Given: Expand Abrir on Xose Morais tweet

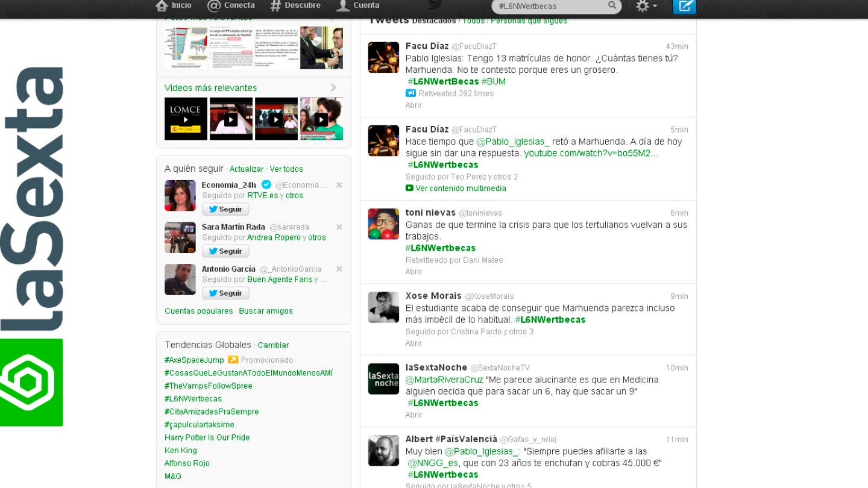Looking at the screenshot, I should [414, 343].
